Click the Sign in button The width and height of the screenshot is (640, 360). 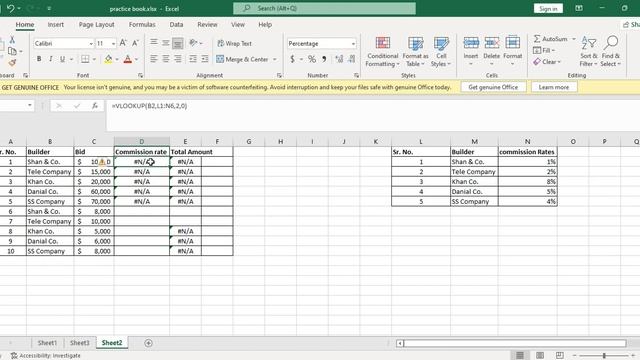pos(548,9)
